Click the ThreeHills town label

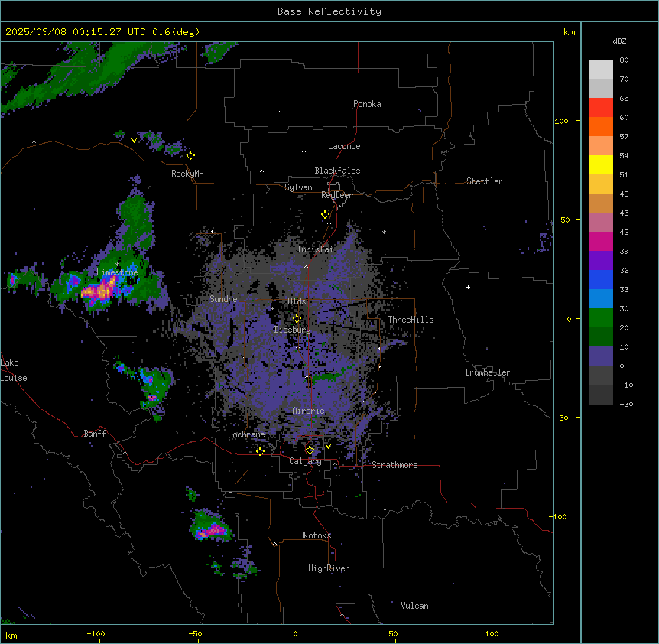click(411, 320)
